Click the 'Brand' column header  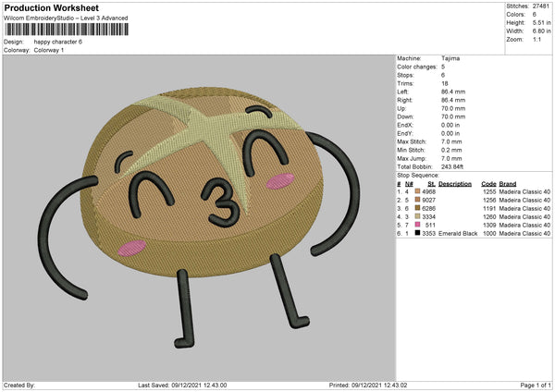pyautogui.click(x=508, y=184)
